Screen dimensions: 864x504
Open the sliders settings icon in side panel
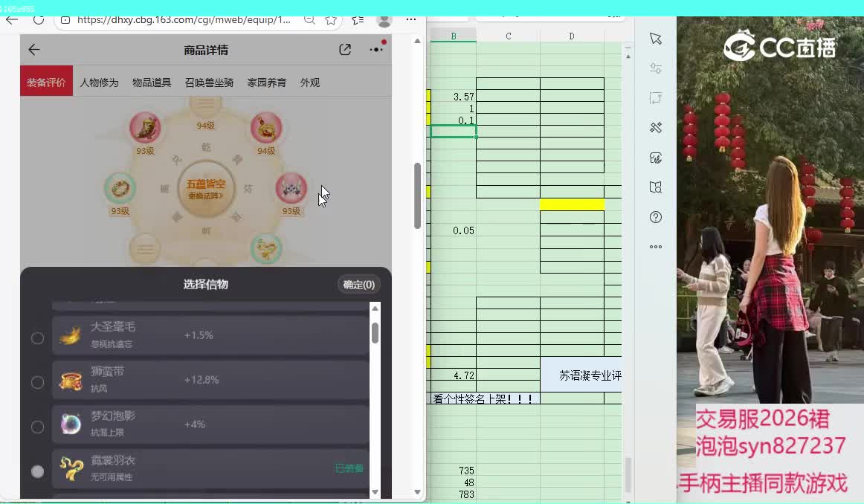coord(655,68)
